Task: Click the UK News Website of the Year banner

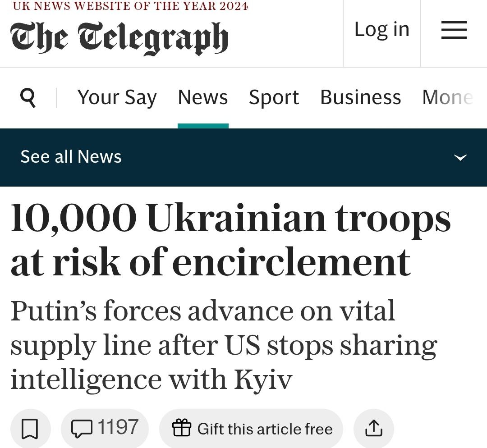Action: point(130,6)
